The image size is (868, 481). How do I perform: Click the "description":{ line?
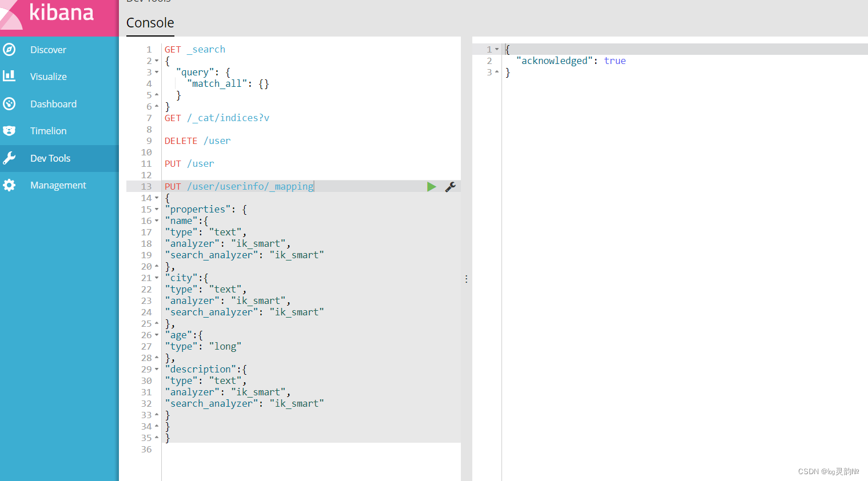coord(206,370)
